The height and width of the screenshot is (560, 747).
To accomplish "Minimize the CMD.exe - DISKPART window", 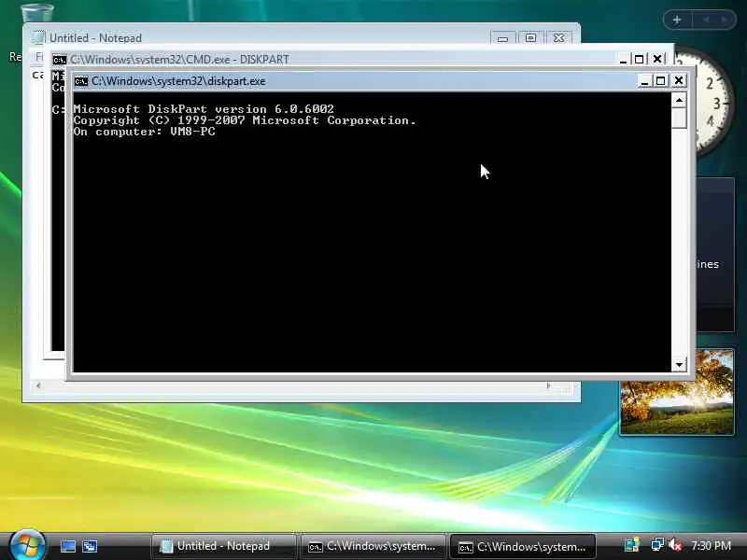I will tap(623, 60).
